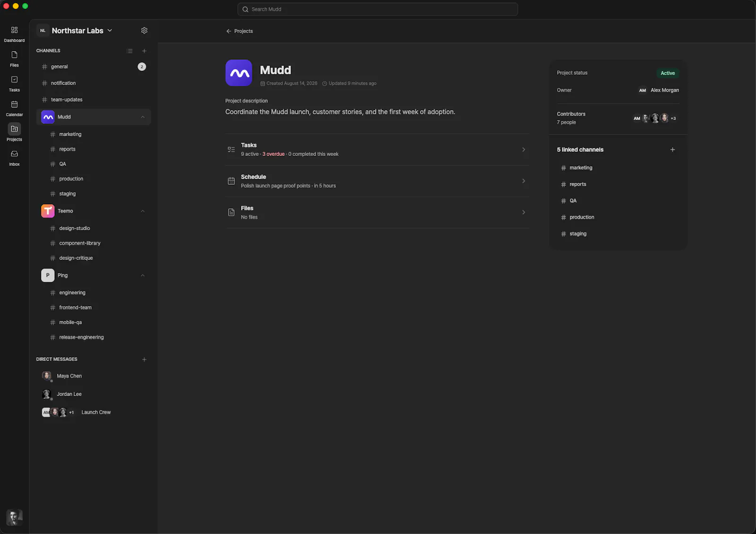The image size is (756, 534).
Task: Start a new direct message with plus
Action: coord(144,360)
